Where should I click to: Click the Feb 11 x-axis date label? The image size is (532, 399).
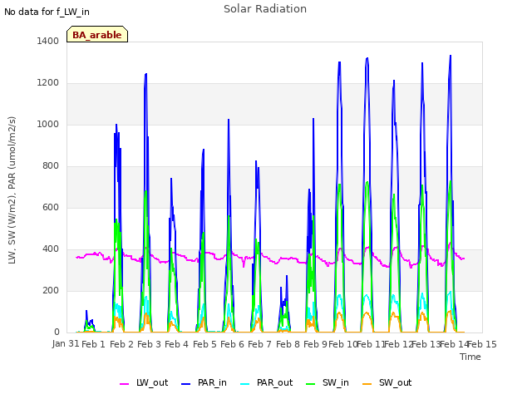point(371,344)
